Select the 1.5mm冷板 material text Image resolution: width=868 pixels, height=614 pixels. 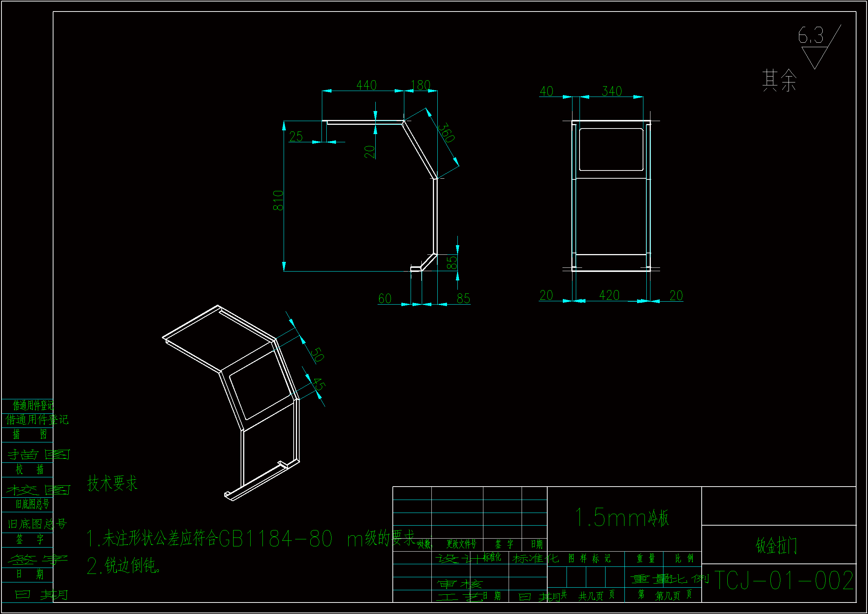click(x=622, y=517)
